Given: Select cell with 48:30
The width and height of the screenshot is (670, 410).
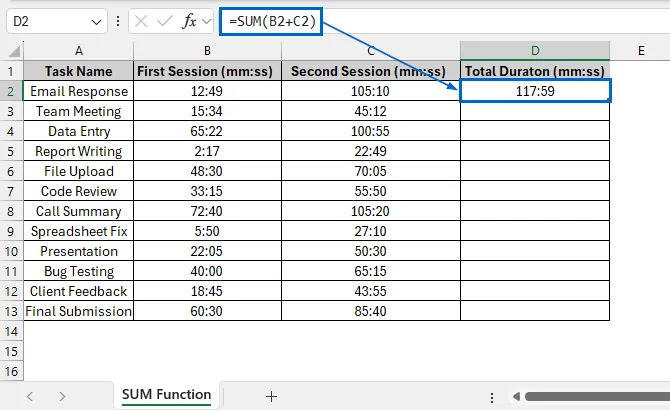Looking at the screenshot, I should click(207, 171).
